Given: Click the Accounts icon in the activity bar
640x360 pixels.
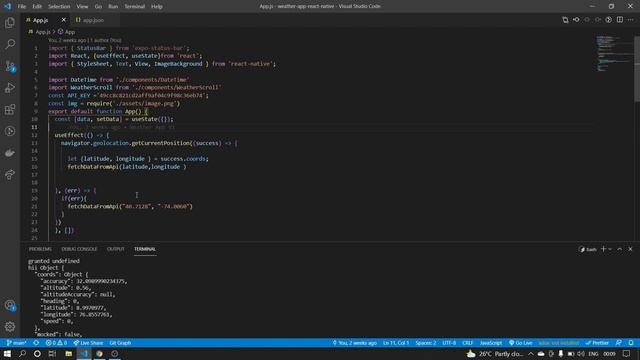Looking at the screenshot, I should 10,305.
